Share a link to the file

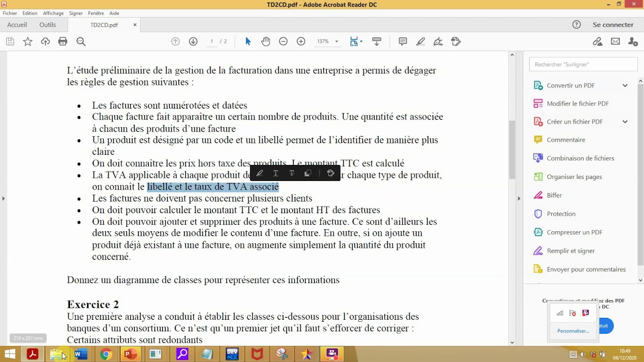point(598,41)
